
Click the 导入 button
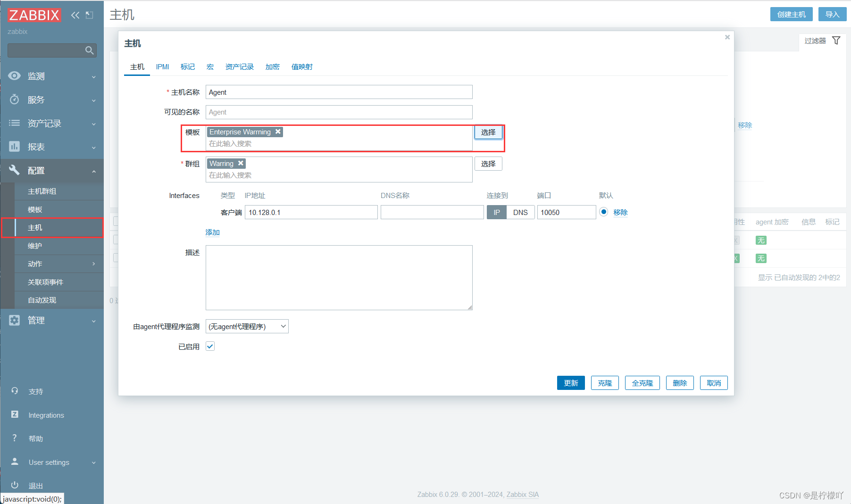click(x=832, y=14)
